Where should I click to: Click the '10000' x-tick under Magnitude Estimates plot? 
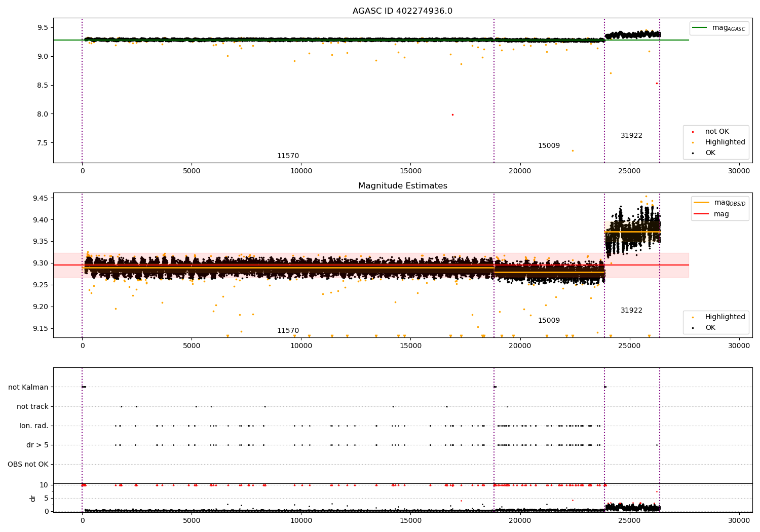[x=301, y=346]
